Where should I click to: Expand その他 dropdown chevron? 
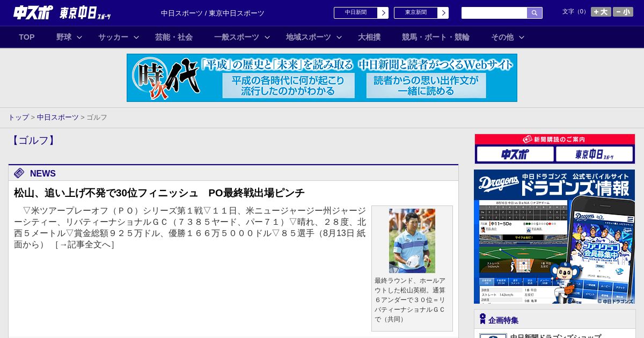pyautogui.click(x=522, y=38)
